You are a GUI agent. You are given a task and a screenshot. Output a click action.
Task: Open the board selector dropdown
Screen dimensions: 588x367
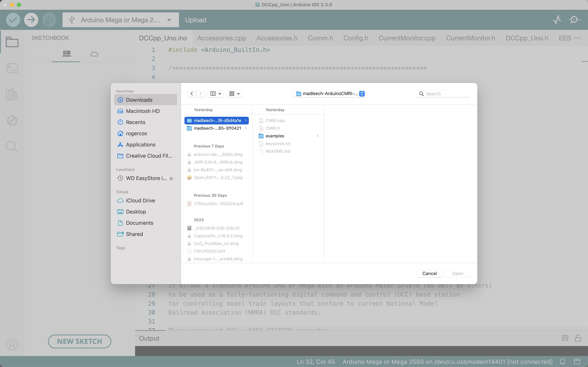[x=121, y=20]
